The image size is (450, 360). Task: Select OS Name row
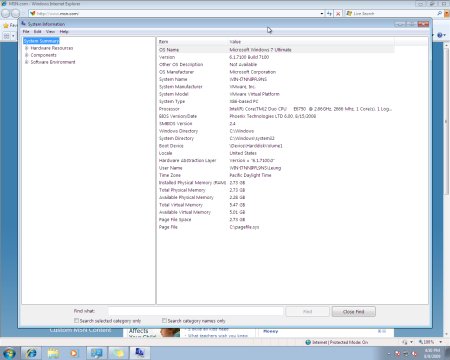pyautogui.click(x=276, y=50)
